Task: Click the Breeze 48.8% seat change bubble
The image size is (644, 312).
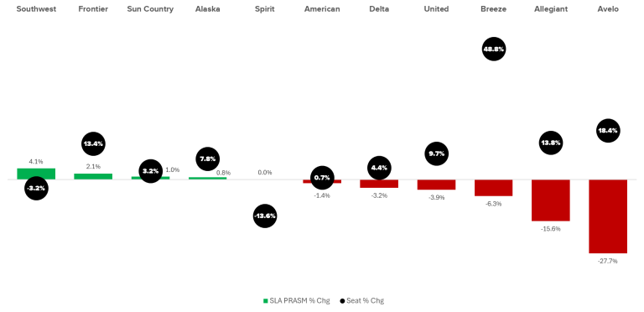Action: pos(493,49)
